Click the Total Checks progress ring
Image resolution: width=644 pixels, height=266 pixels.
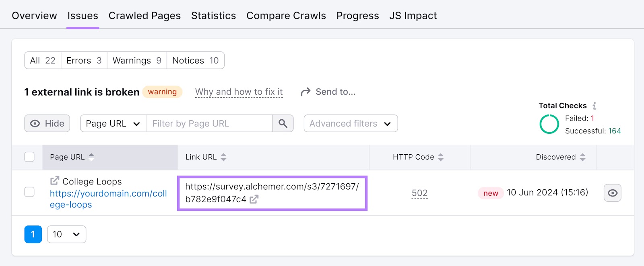549,124
